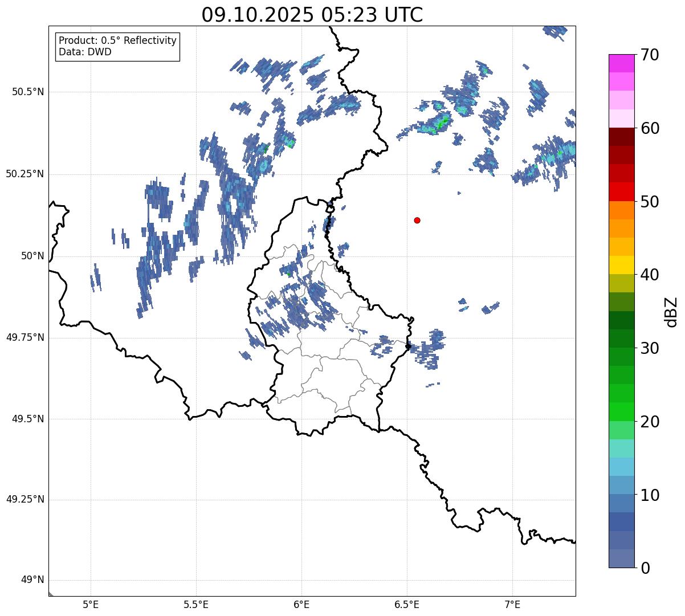
Task: Click the longitude label 6.5°E
Action: coord(407,605)
